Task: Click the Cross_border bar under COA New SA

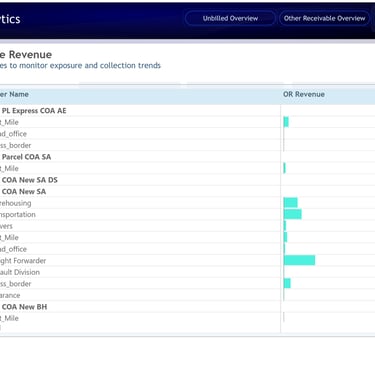Action: coord(287,283)
